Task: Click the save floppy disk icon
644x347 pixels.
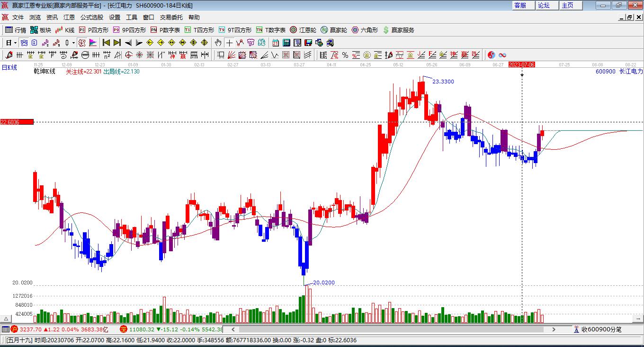Action: pyautogui.click(x=308, y=43)
